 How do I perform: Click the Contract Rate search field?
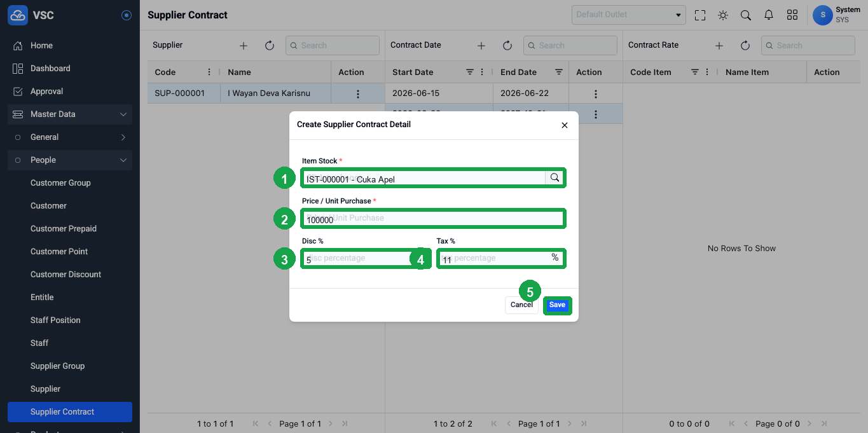coord(808,45)
